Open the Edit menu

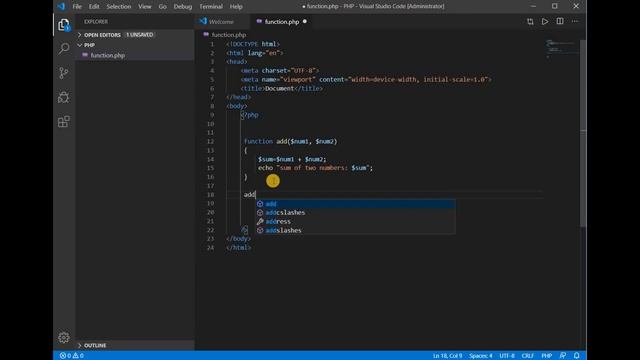pyautogui.click(x=94, y=7)
